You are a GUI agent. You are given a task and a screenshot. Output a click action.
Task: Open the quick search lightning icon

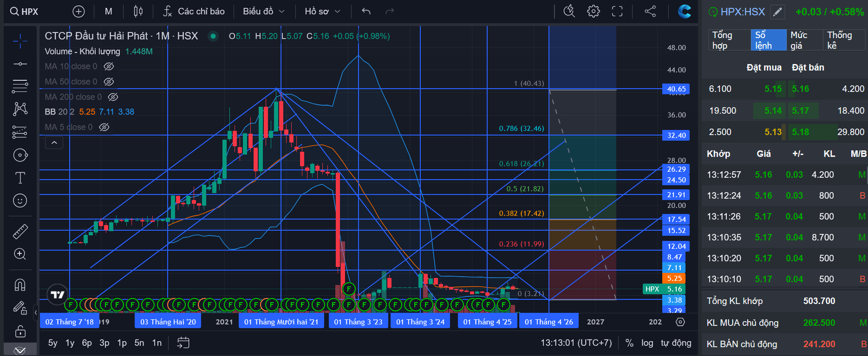[x=569, y=12]
